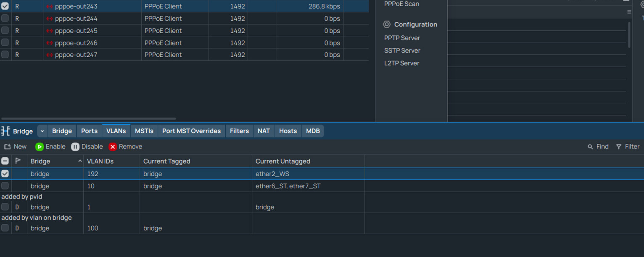Toggle the select-all checkbox in VLAN table header
The image size is (644, 257).
(5, 161)
